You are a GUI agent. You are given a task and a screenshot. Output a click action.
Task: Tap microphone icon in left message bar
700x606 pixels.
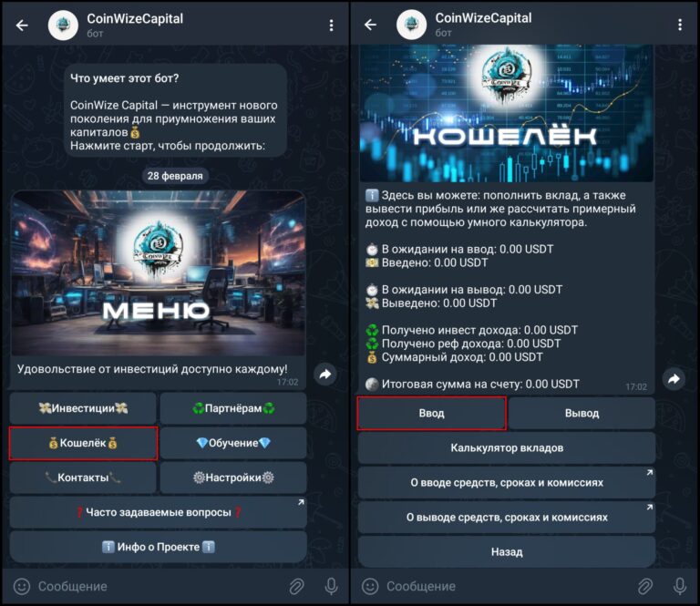(331, 586)
